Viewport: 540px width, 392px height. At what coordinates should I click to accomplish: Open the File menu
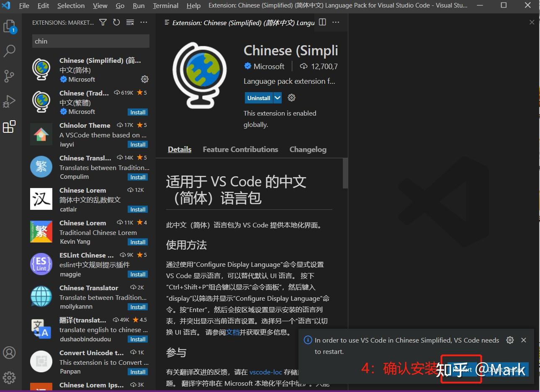pyautogui.click(x=24, y=5)
